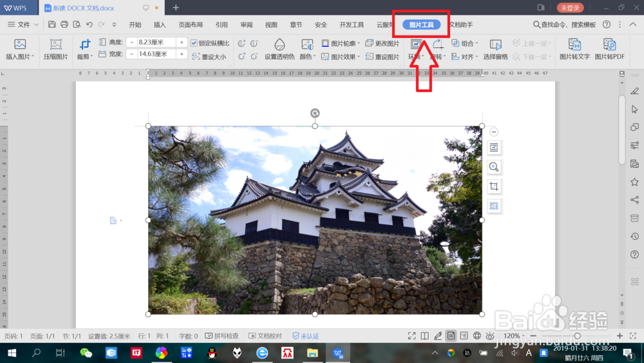
Task: Open the help icon in title ribbon
Action: point(606,25)
